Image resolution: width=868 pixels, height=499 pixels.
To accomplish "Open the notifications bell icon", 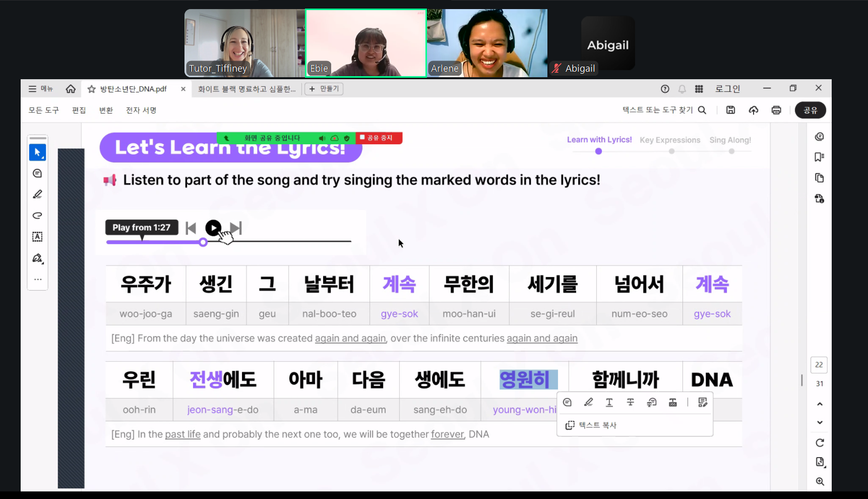I will pyautogui.click(x=682, y=89).
